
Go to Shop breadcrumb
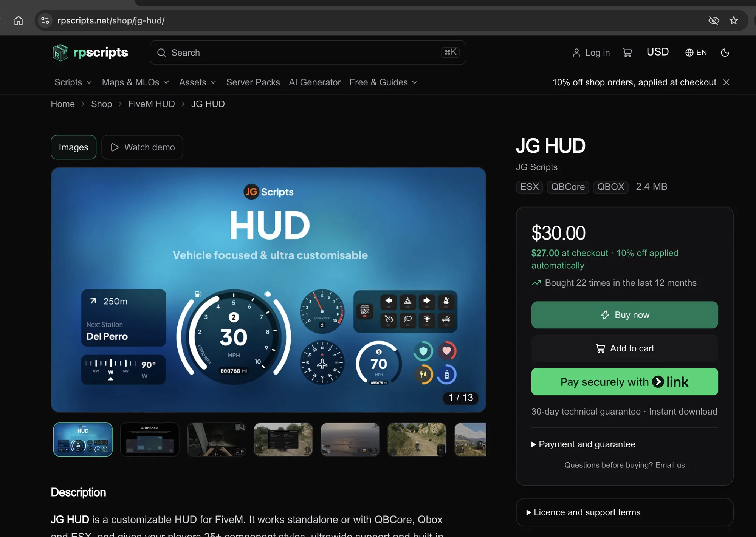101,104
